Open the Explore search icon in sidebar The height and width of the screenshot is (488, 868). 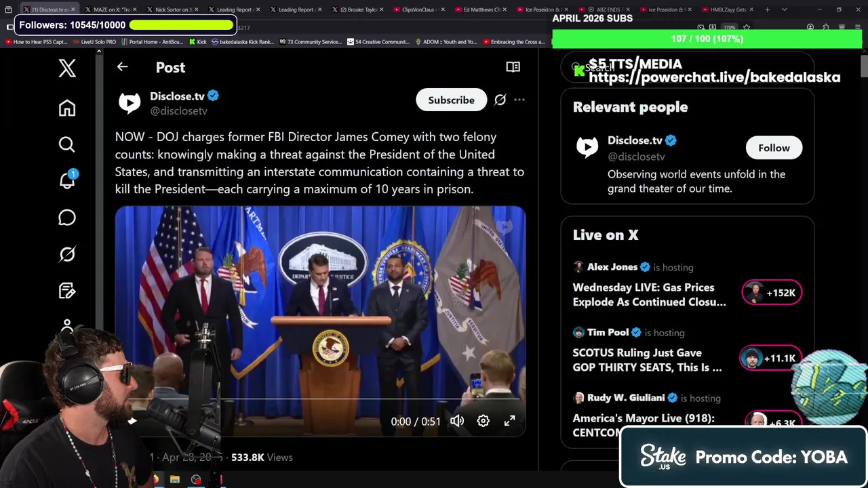67,144
